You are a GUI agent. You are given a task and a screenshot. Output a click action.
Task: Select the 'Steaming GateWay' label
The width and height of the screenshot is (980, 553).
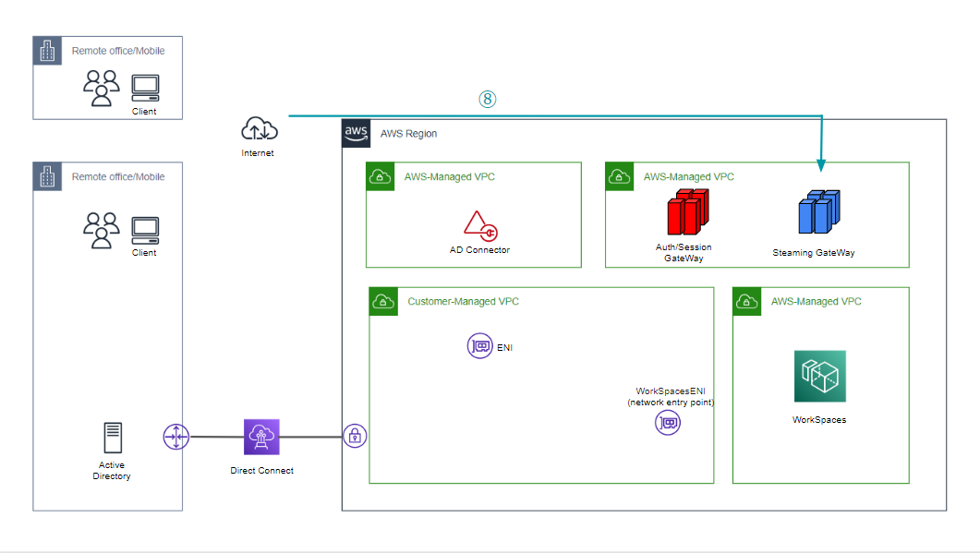pyautogui.click(x=813, y=252)
